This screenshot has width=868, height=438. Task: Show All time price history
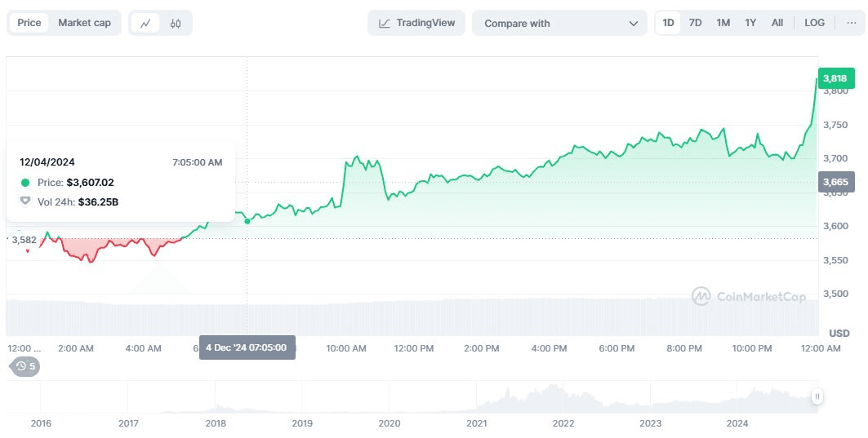pos(777,23)
